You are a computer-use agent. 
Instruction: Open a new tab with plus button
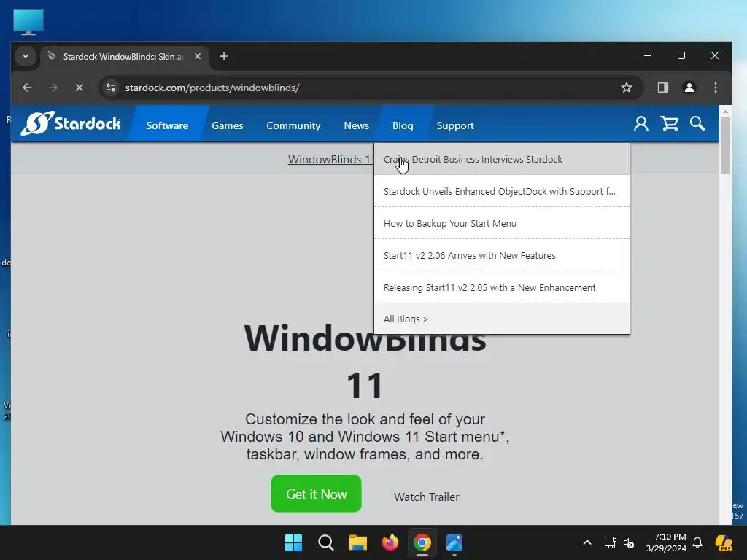[223, 56]
